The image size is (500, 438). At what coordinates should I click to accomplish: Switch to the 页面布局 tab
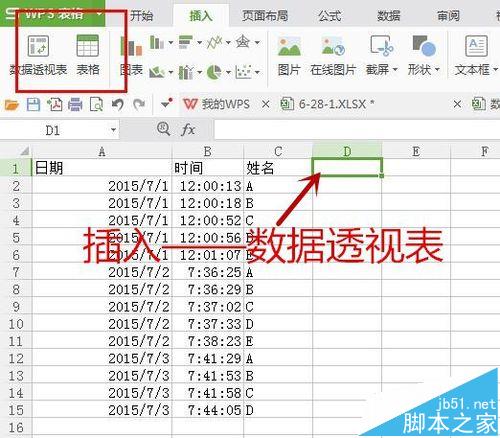coord(265,16)
